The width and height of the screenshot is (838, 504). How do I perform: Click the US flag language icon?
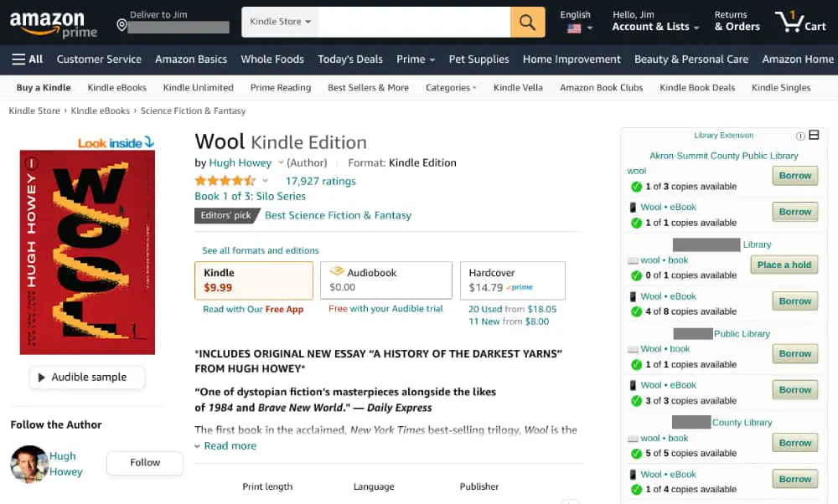click(x=574, y=28)
